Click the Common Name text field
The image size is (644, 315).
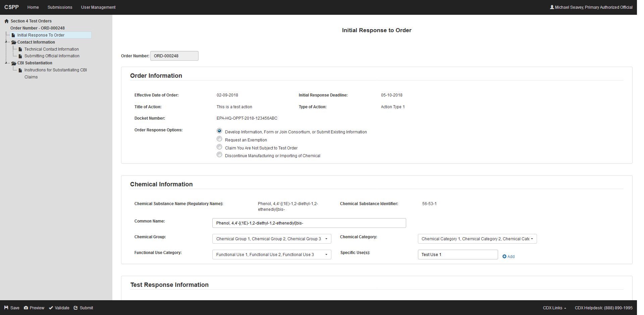[x=309, y=223]
